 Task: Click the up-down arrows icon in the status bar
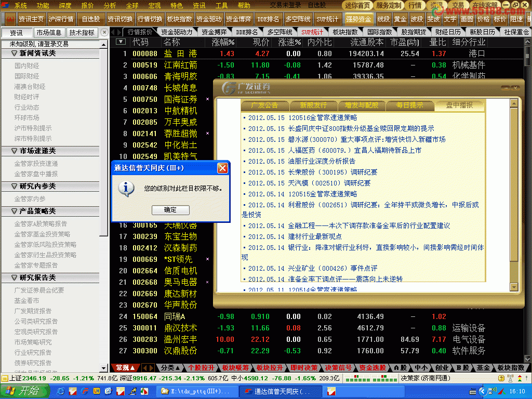click(520, 378)
